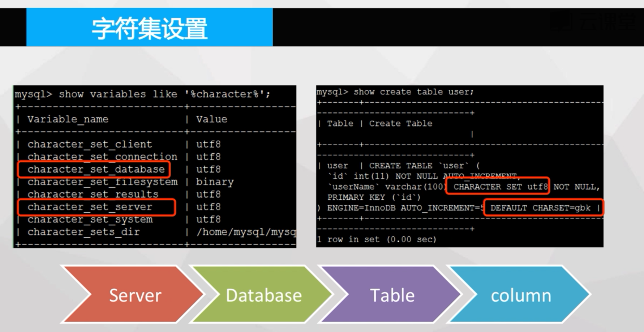Image resolution: width=644 pixels, height=332 pixels.
Task: Click the AUTO_INCREMENT=5 text
Action: [x=442, y=208]
